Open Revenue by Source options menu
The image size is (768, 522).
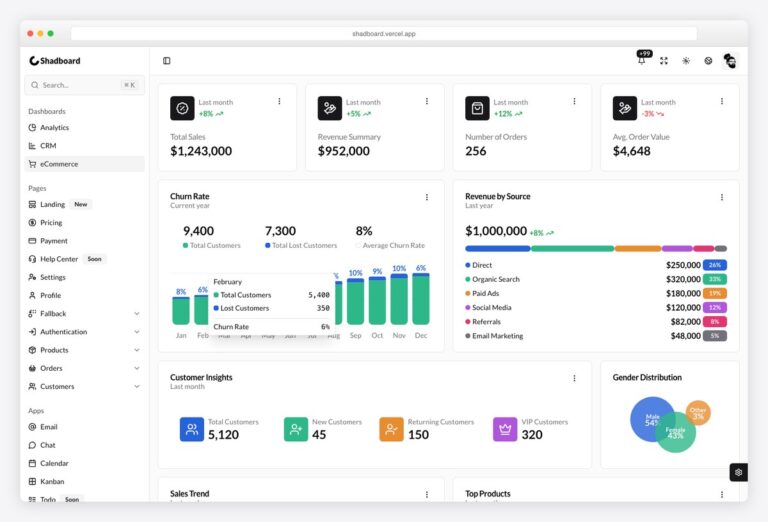pos(721,197)
